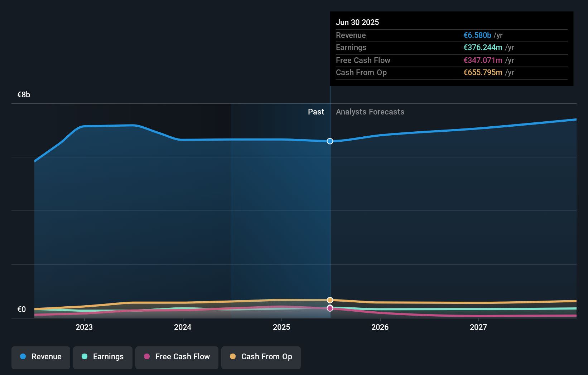Select the Revenue data point marker on chart
Viewport: 588px width, 375px height.
point(330,141)
